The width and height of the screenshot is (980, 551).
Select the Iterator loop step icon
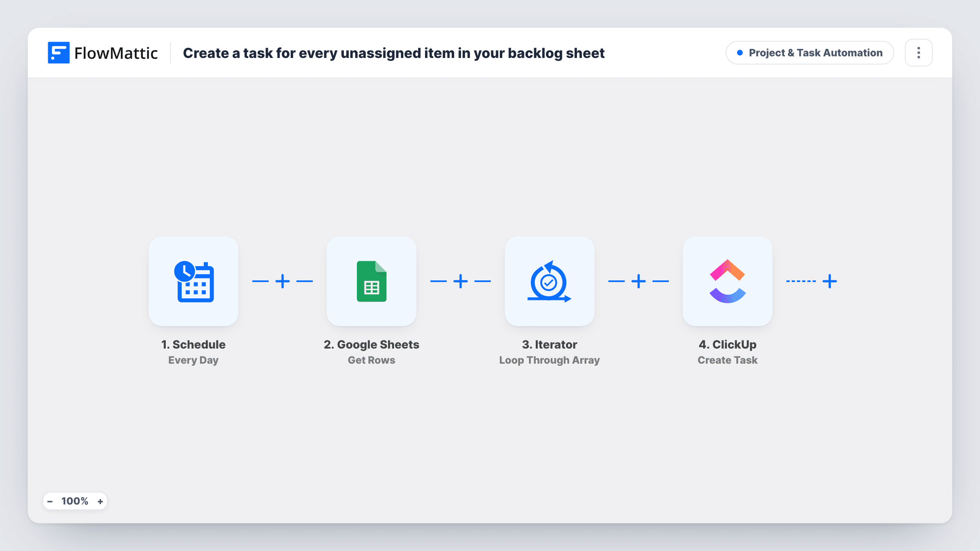[550, 281]
